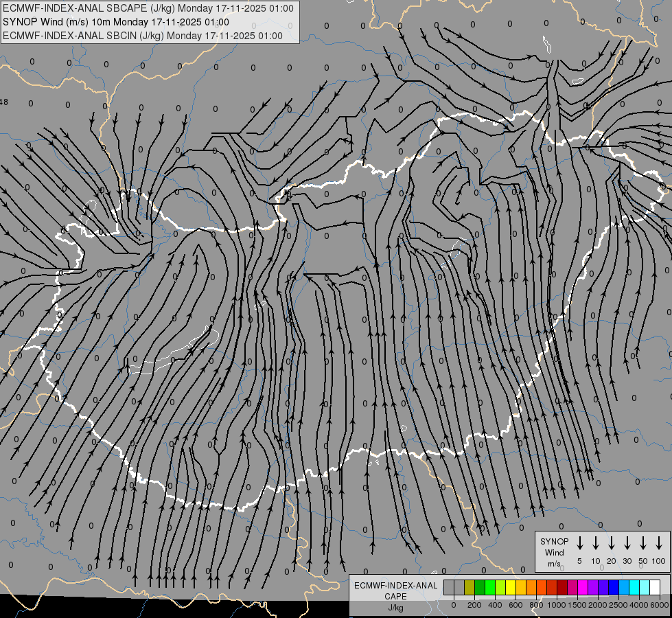Choose the white swatch at the legend end
The width and height of the screenshot is (672, 618).
654,587
